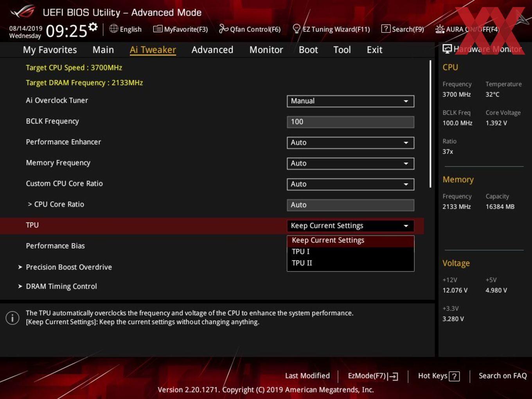This screenshot has width=532, height=399.
Task: Switch to EzMode(F7)
Action: point(373,376)
